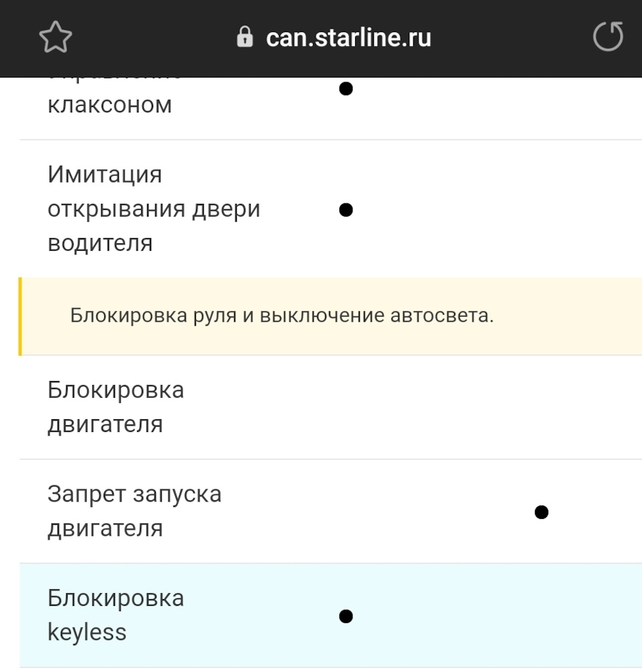
Task: Click the word водителя in the door imitation row
Action: point(100,243)
